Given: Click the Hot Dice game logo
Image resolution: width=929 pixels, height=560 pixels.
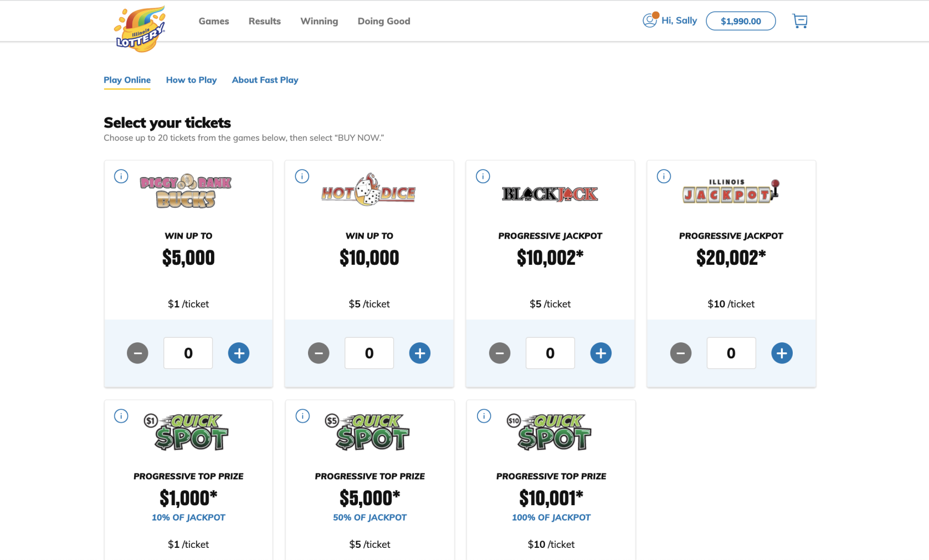Looking at the screenshot, I should [368, 190].
